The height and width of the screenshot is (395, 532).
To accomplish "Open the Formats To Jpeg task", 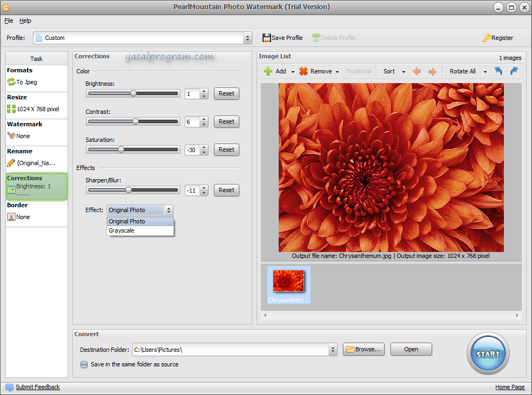I will pyautogui.click(x=36, y=78).
